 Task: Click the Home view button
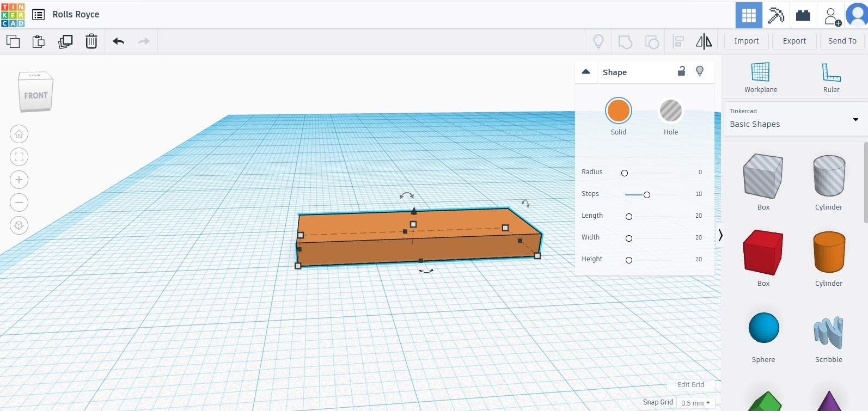coord(19,134)
